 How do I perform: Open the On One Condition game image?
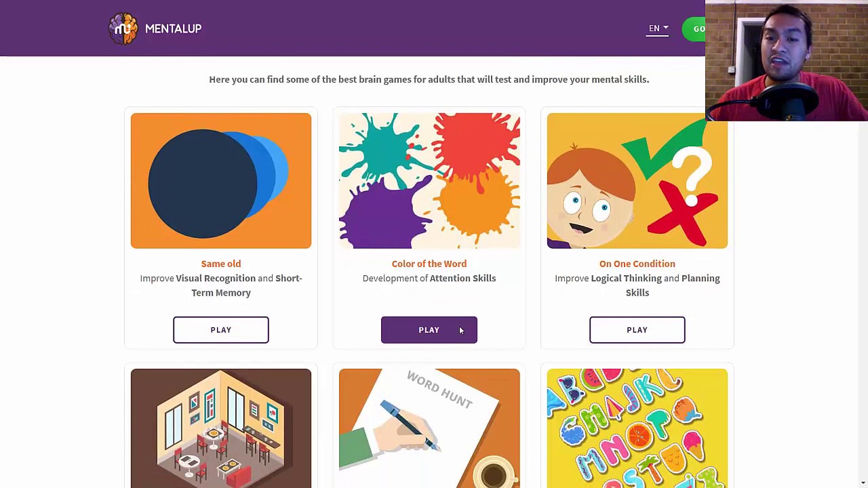(x=637, y=181)
